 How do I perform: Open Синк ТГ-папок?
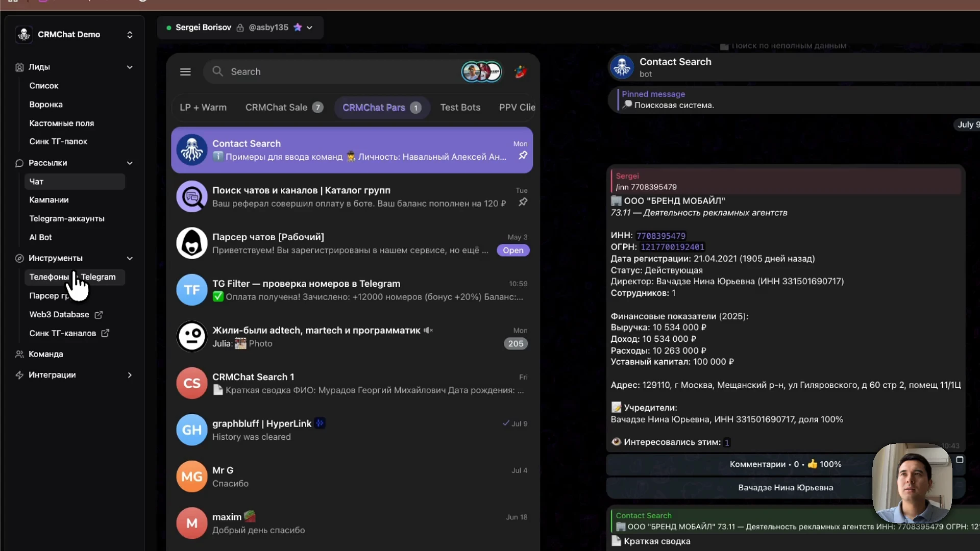[58, 141]
